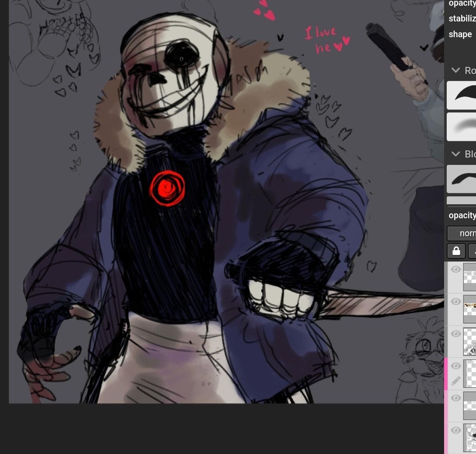Select the layer thumbnail with the tan strip
This screenshot has height=454, width=476.
pyautogui.click(x=470, y=309)
